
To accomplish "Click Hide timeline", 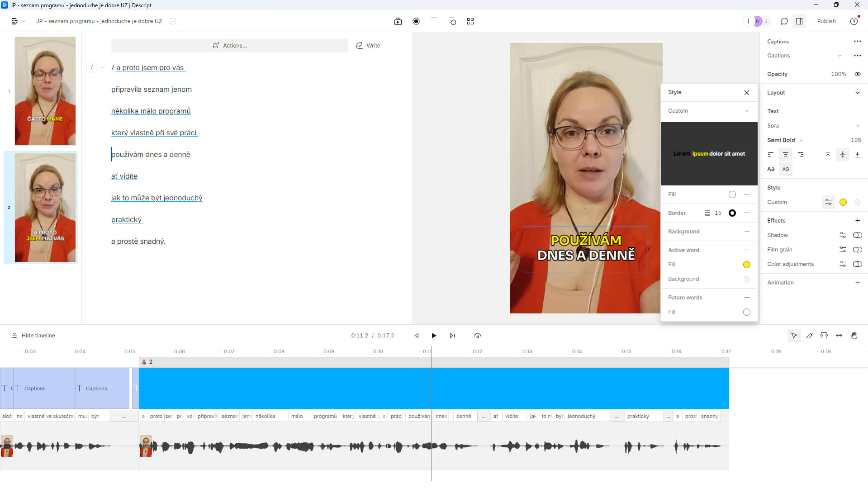I will 33,336.
